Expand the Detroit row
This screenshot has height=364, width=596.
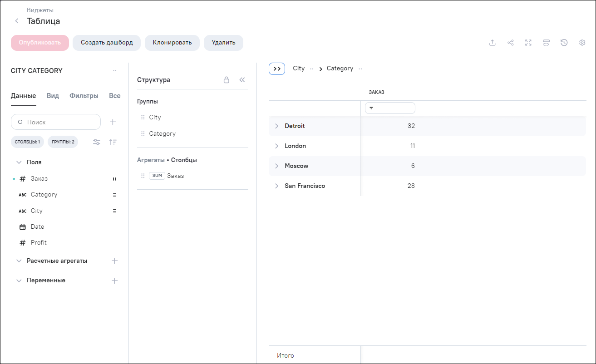[x=276, y=126]
